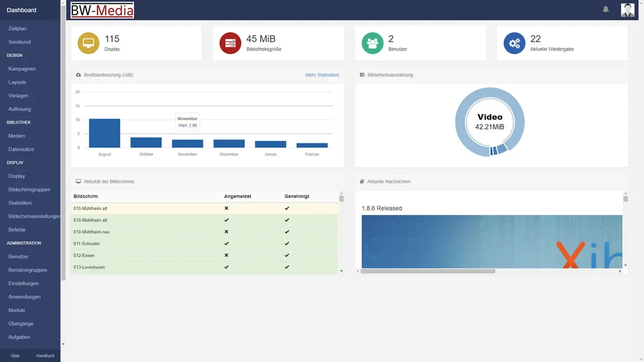
Task: Click the screen activity table scrollbar thumb
Action: (x=341, y=198)
